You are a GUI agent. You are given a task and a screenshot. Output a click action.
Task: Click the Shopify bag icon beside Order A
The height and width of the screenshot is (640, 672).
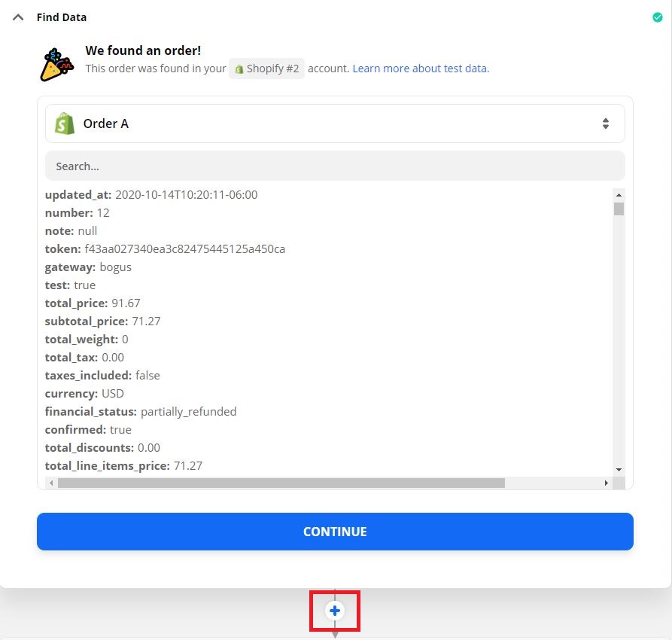(65, 123)
